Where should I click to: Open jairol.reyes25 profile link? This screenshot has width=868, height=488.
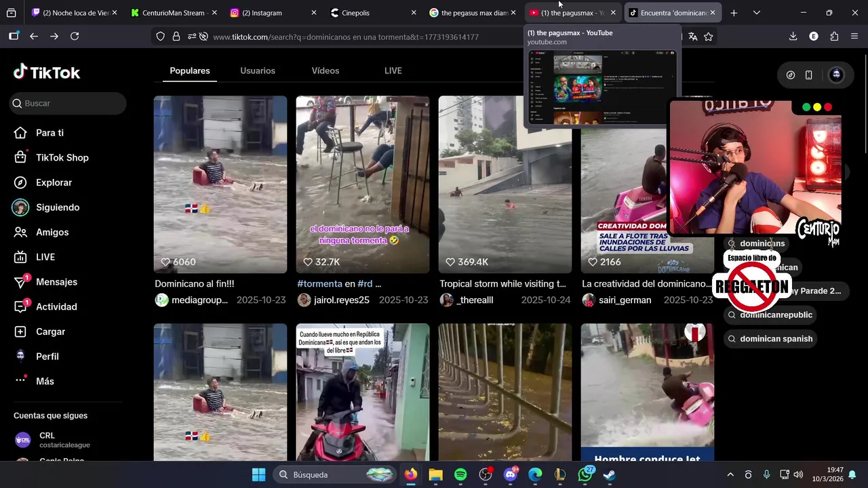point(334,300)
